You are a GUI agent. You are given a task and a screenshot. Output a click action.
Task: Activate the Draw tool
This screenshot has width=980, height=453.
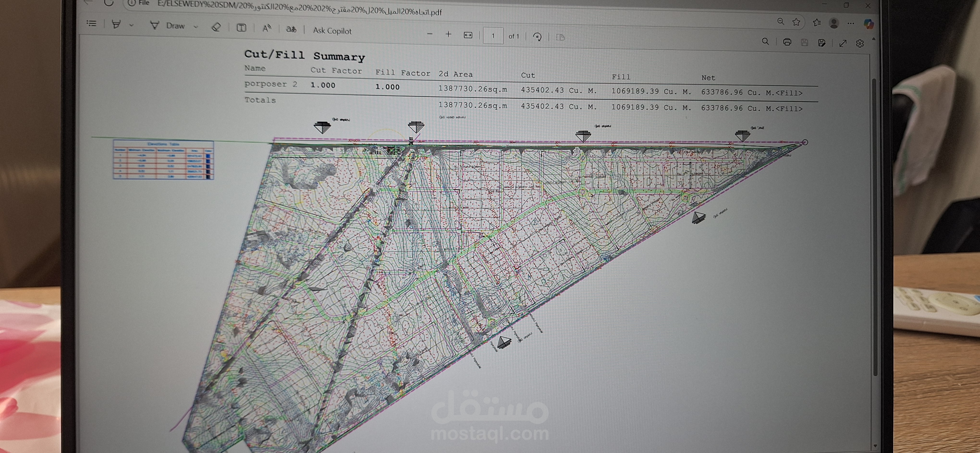[168, 25]
